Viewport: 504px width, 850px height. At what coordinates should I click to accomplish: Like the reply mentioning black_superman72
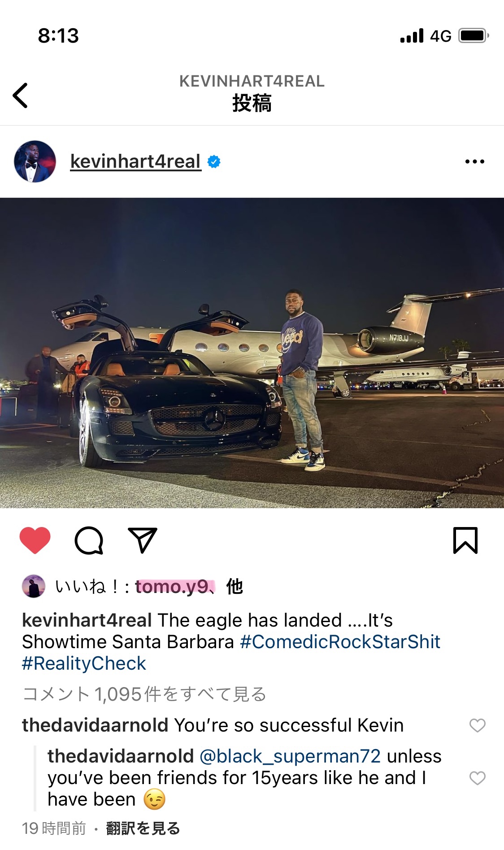point(478,778)
